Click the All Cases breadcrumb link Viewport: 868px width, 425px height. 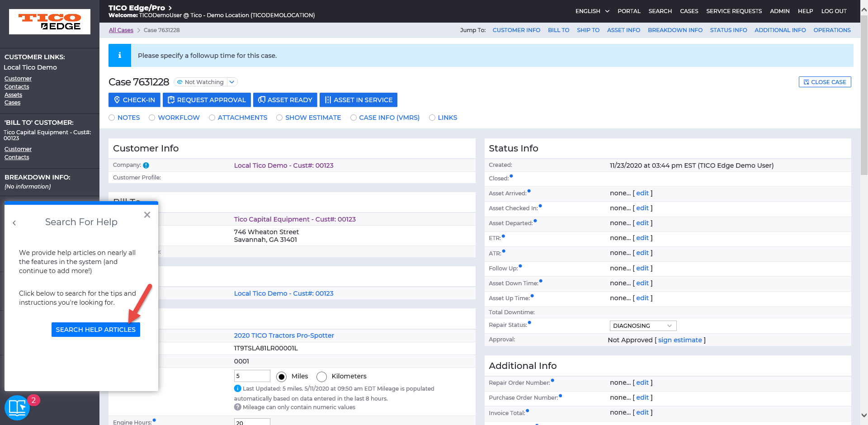[x=121, y=30]
